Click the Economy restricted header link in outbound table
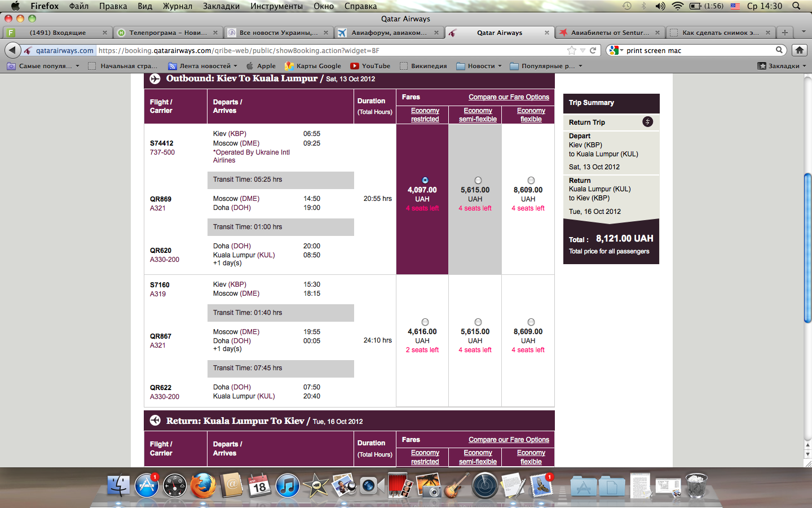Image resolution: width=812 pixels, height=508 pixels. [x=425, y=115]
